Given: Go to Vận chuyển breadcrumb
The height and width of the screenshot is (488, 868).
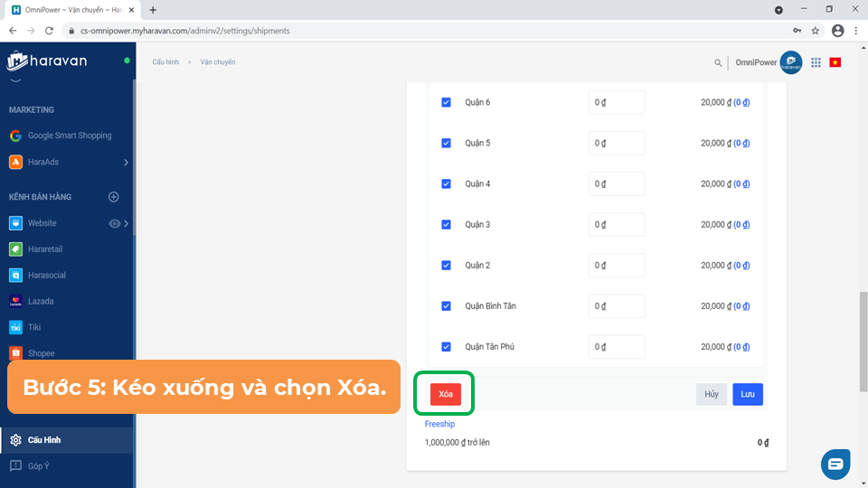Looking at the screenshot, I should tap(218, 62).
